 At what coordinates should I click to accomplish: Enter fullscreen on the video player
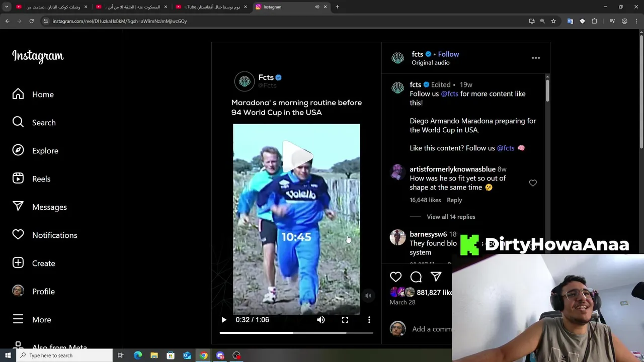coord(345,320)
